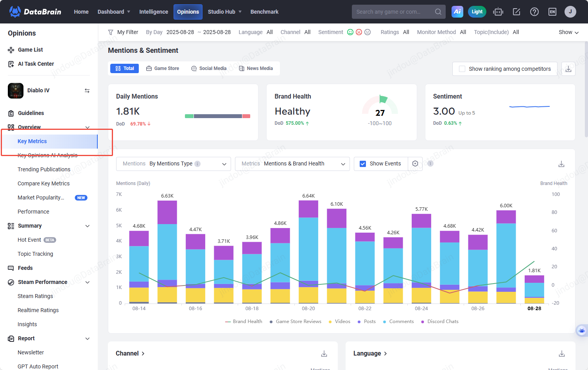
Task: Click the Guidelines clipboard icon
Action: tap(11, 113)
